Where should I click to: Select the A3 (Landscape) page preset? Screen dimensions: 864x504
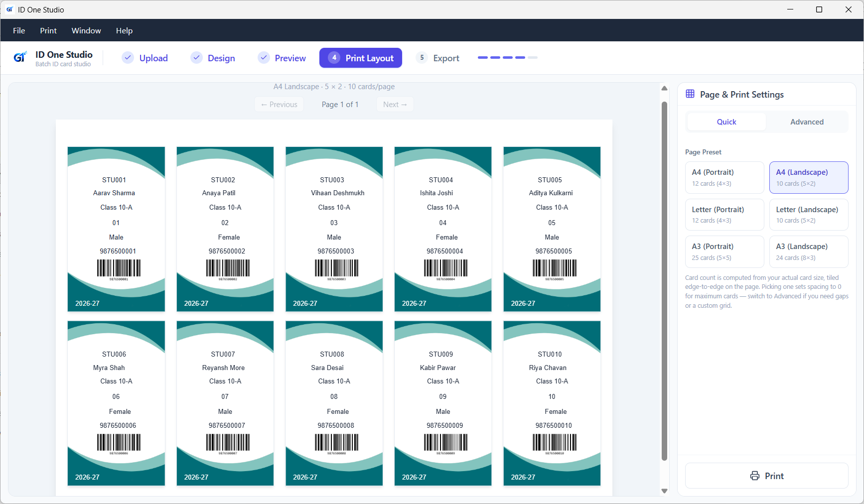pos(809,252)
